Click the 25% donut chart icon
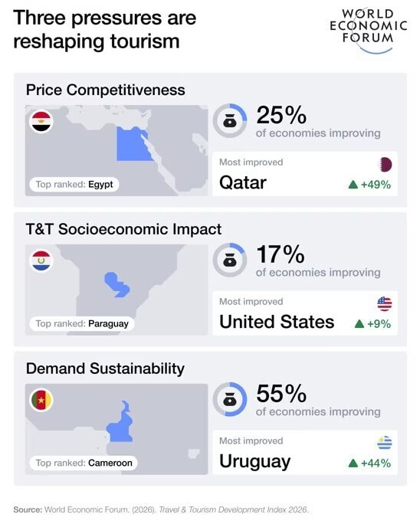This screenshot has height=524, width=420. tap(230, 120)
